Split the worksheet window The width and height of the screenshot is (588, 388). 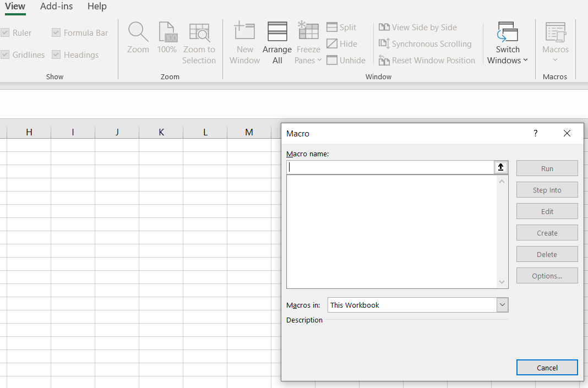click(x=341, y=28)
